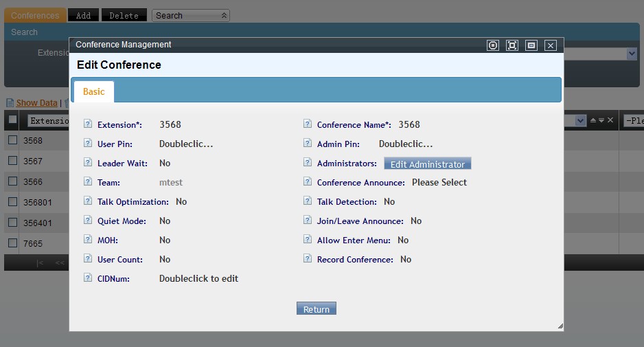Open Conference Announce Please Select dropdown

coord(439,182)
